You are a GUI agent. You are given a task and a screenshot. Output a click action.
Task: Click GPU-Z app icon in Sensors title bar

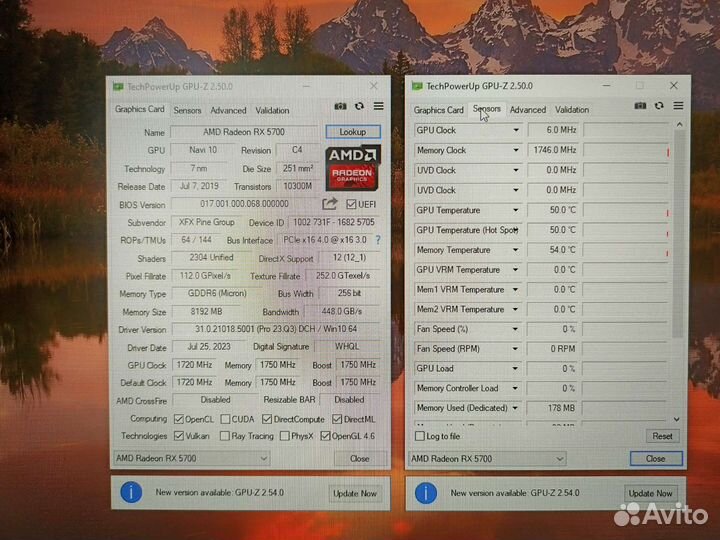pos(417,86)
